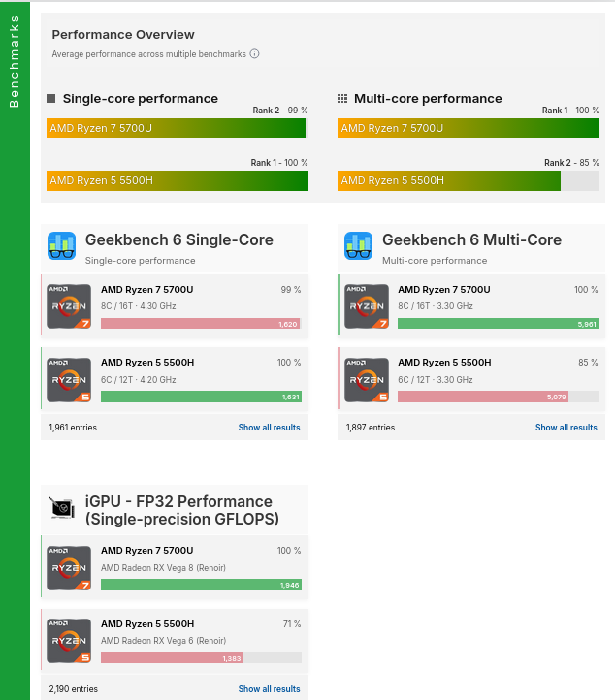
Task: Show all results for iGPU FP32 Performance
Action: 269,689
